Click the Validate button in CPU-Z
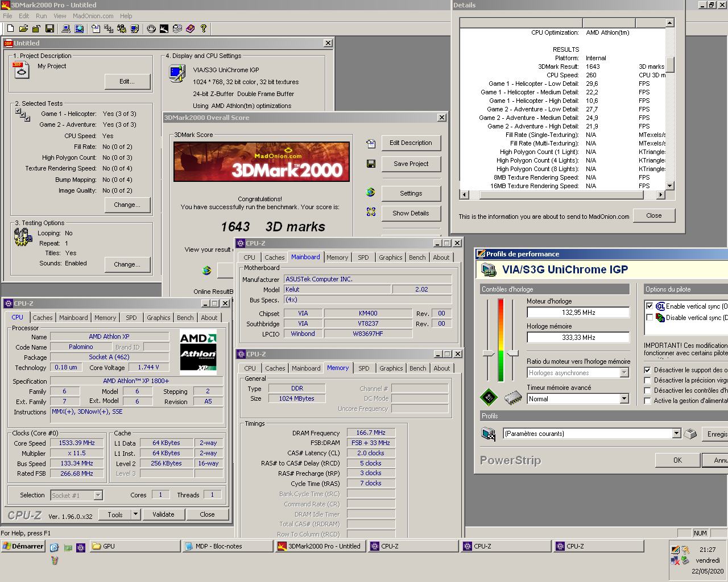Image resolution: width=728 pixels, height=582 pixels. (x=163, y=514)
